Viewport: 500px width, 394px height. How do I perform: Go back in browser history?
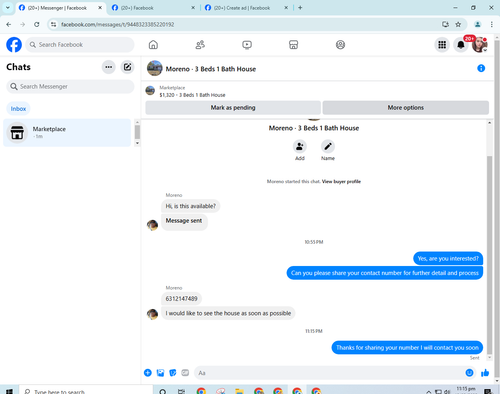click(9, 24)
